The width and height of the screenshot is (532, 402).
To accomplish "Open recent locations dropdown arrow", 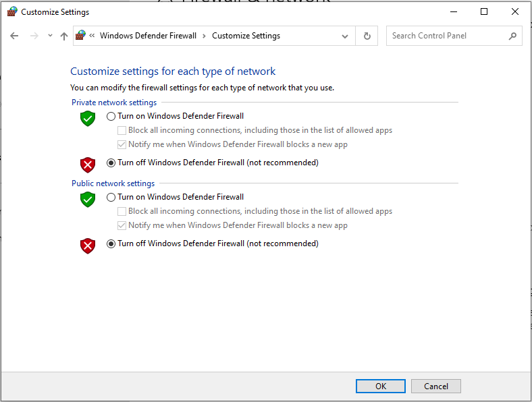I will tap(50, 36).
